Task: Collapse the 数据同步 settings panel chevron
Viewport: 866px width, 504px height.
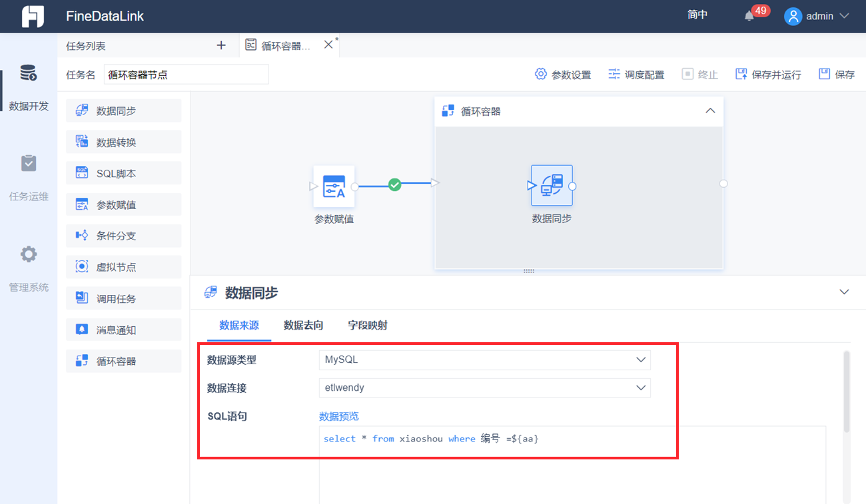Action: point(844,292)
